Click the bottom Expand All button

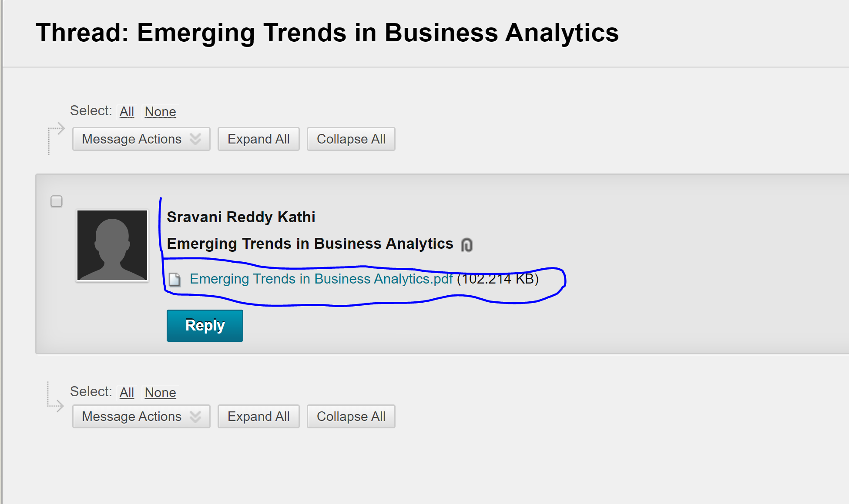pyautogui.click(x=258, y=417)
